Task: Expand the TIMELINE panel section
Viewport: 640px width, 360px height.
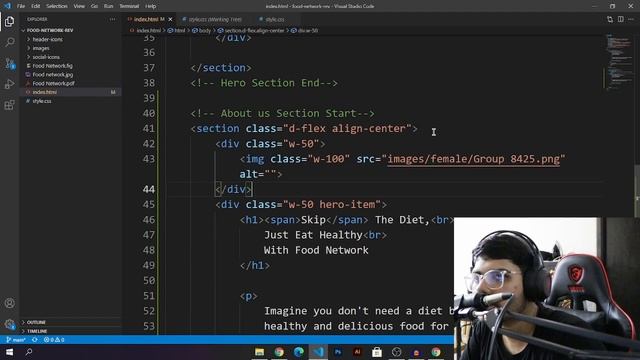Action: (x=37, y=331)
